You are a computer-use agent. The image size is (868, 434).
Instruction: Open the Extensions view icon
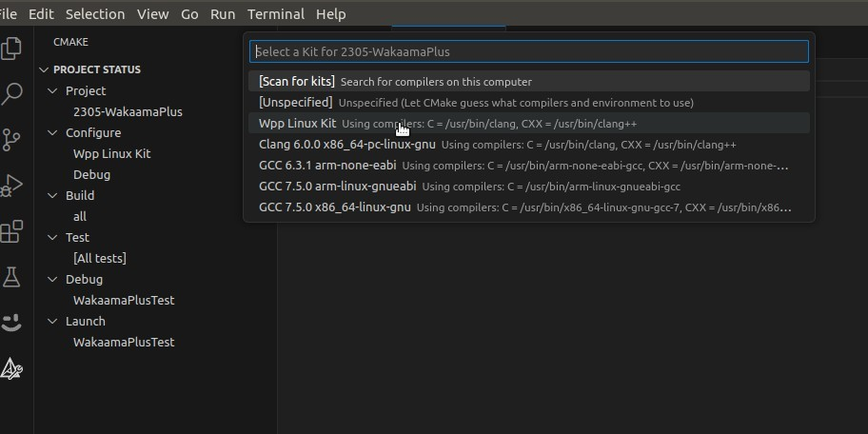(12, 231)
